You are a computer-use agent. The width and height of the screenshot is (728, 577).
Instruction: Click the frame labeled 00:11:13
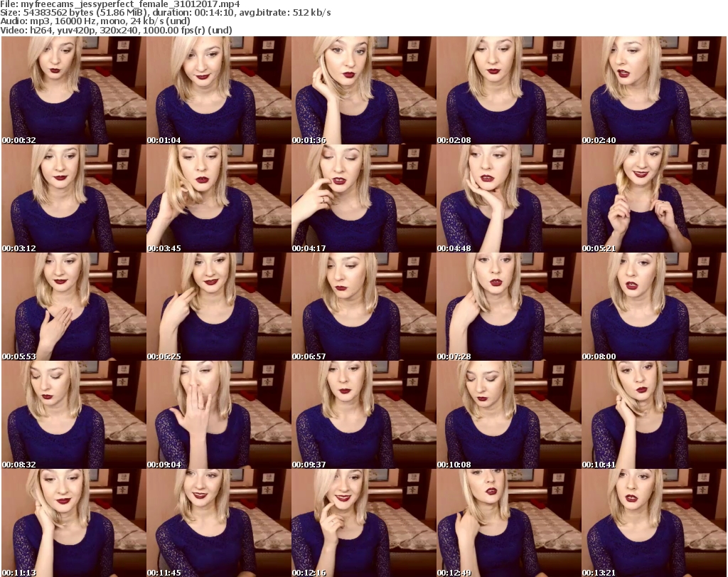click(73, 523)
